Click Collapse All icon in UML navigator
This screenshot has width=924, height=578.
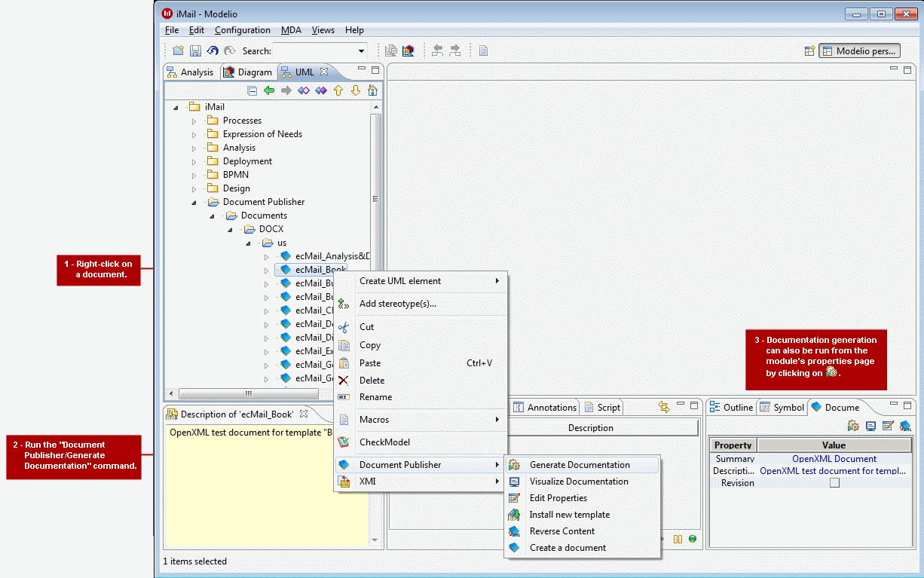pyautogui.click(x=252, y=90)
